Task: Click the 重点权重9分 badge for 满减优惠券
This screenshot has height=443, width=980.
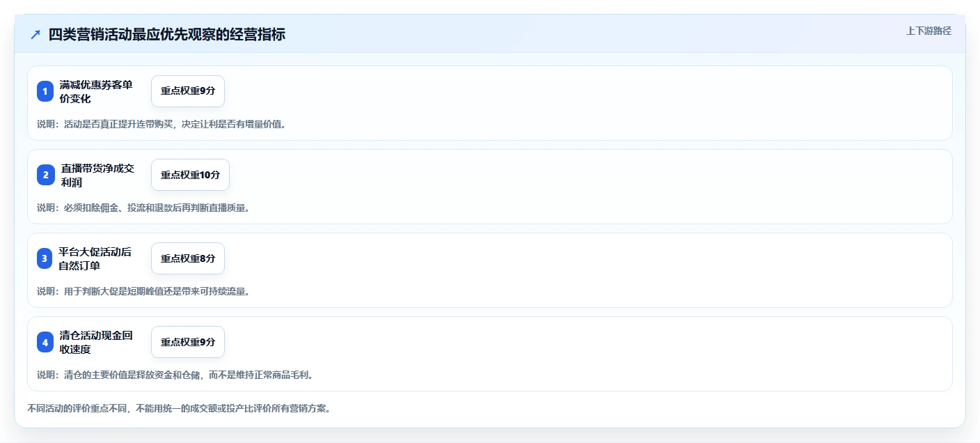Action: tap(188, 91)
